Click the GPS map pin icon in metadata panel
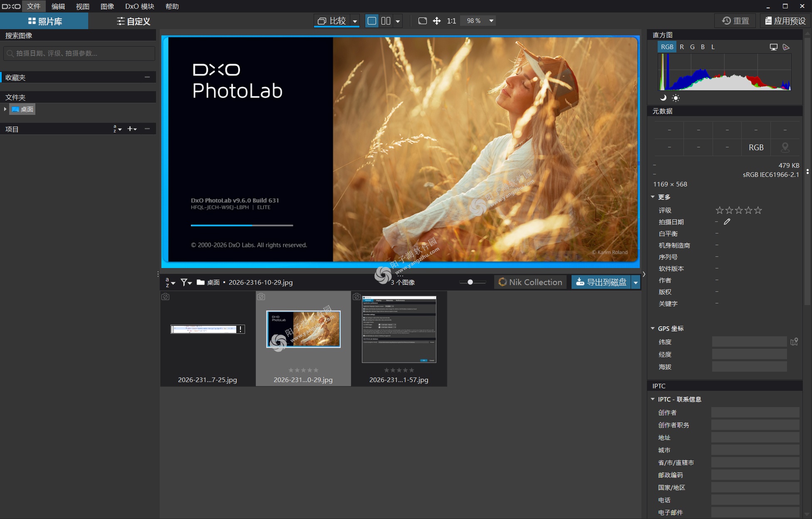 [785, 147]
